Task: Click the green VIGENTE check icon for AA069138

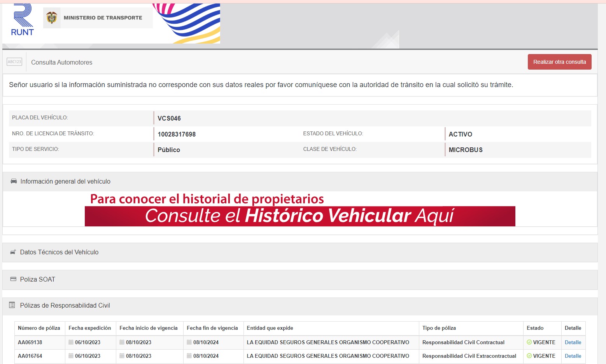Action: (529, 342)
